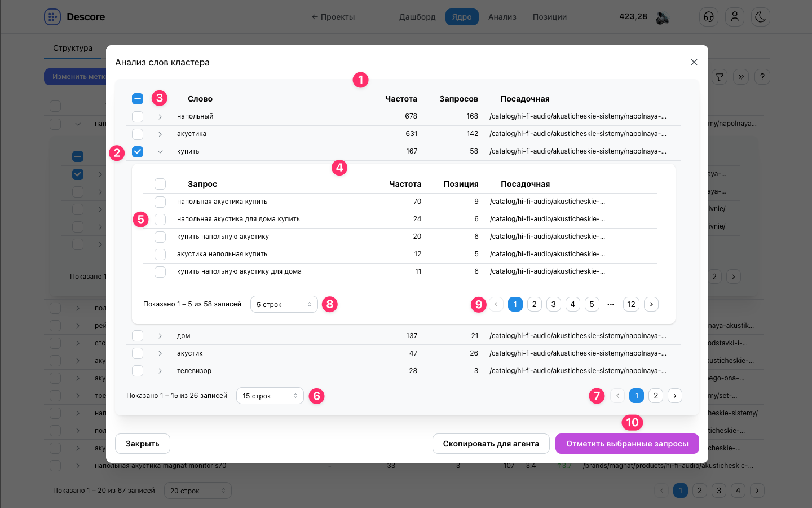Open the question mark help icon
Image resolution: width=812 pixels, height=508 pixels.
pos(762,77)
